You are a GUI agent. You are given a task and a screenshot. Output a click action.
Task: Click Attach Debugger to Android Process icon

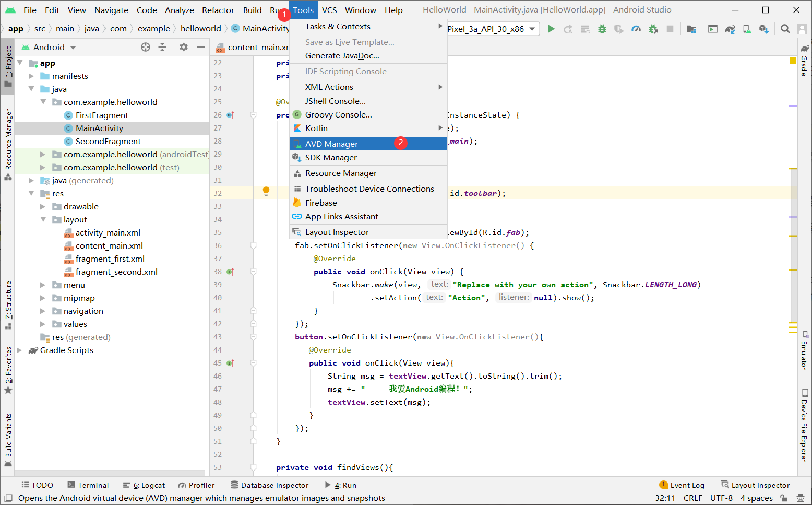[653, 29]
